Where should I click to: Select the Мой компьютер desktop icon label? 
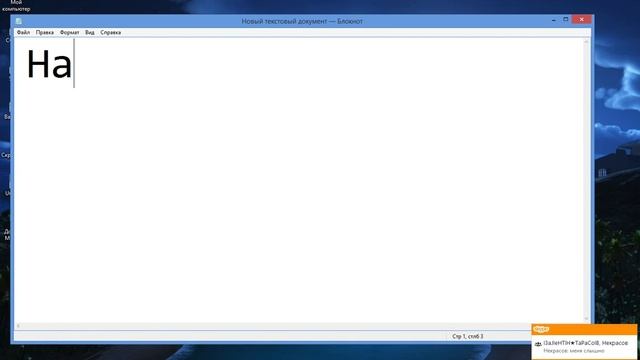[x=16, y=6]
